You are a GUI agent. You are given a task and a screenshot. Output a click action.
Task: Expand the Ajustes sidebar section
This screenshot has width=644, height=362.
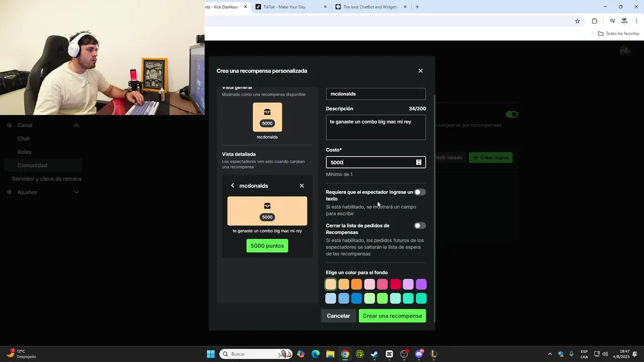pyautogui.click(x=76, y=192)
